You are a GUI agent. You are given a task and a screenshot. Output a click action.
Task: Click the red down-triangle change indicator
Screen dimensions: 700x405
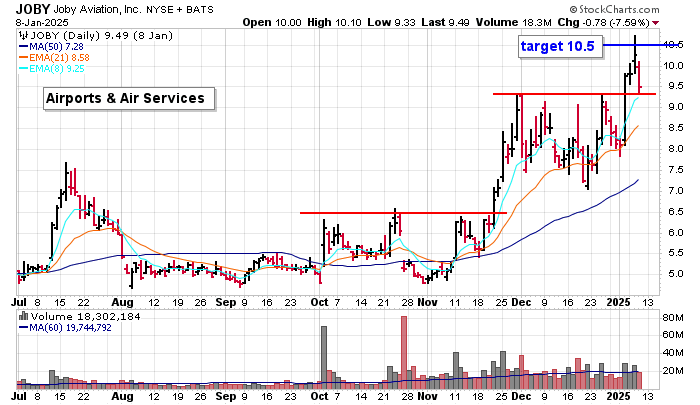(655, 23)
